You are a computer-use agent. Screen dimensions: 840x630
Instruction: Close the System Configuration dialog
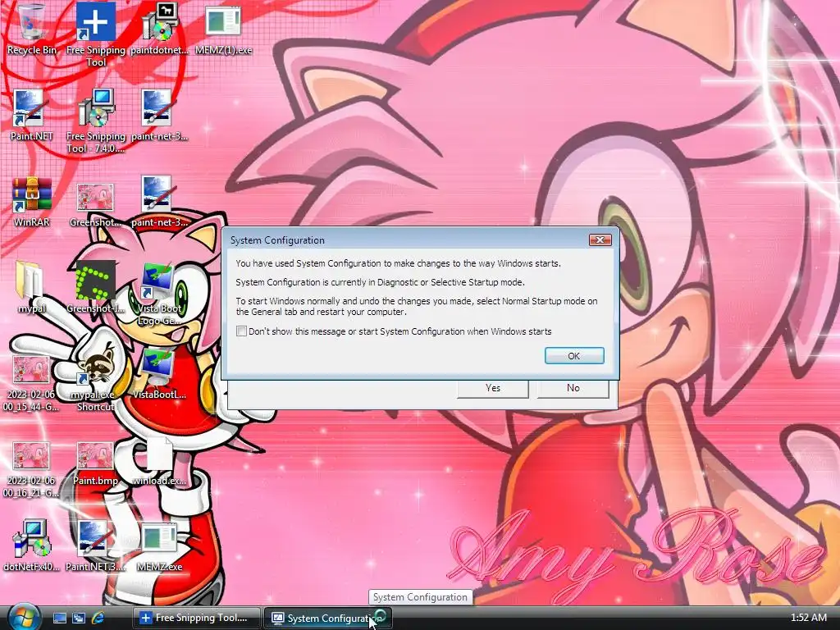(600, 240)
